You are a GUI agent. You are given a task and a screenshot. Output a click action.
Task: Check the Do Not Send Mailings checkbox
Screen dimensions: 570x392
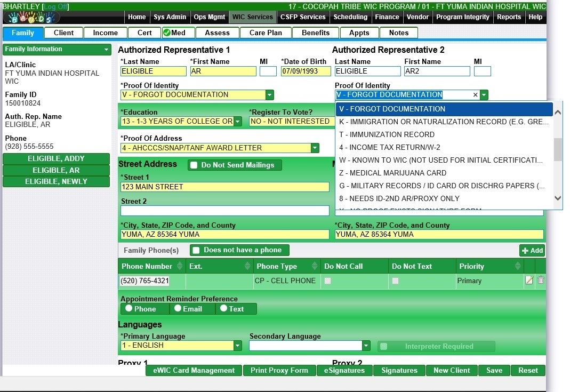pyautogui.click(x=195, y=165)
